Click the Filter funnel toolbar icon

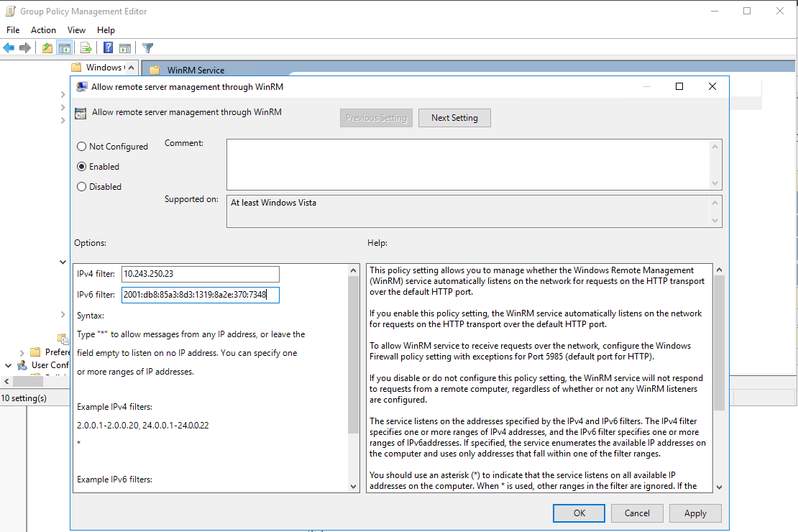point(147,48)
